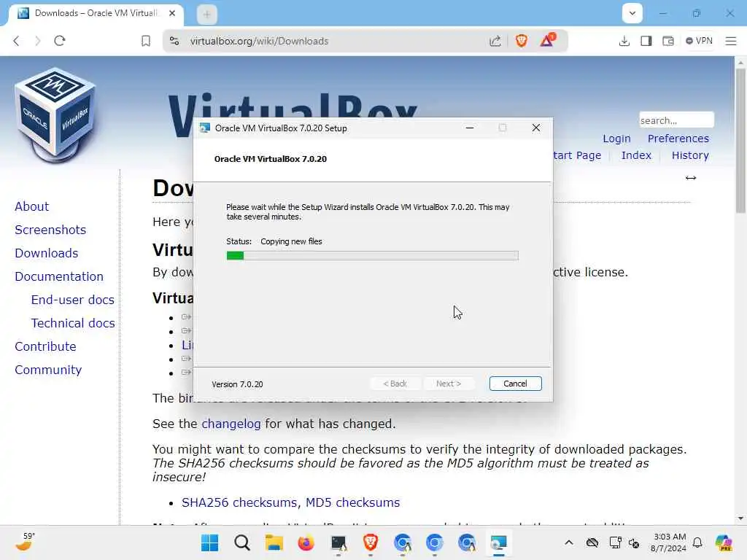Open the changelog link
Image resolution: width=747 pixels, height=560 pixels.
point(231,424)
